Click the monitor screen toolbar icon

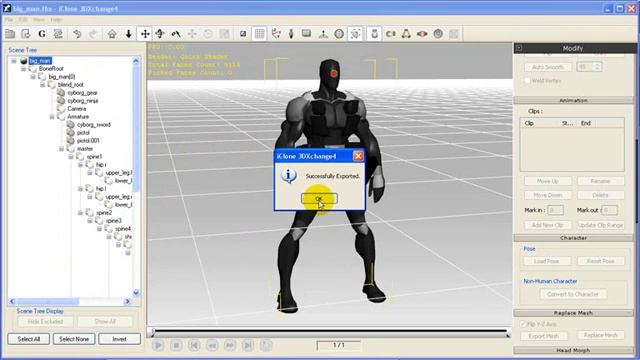(x=307, y=34)
